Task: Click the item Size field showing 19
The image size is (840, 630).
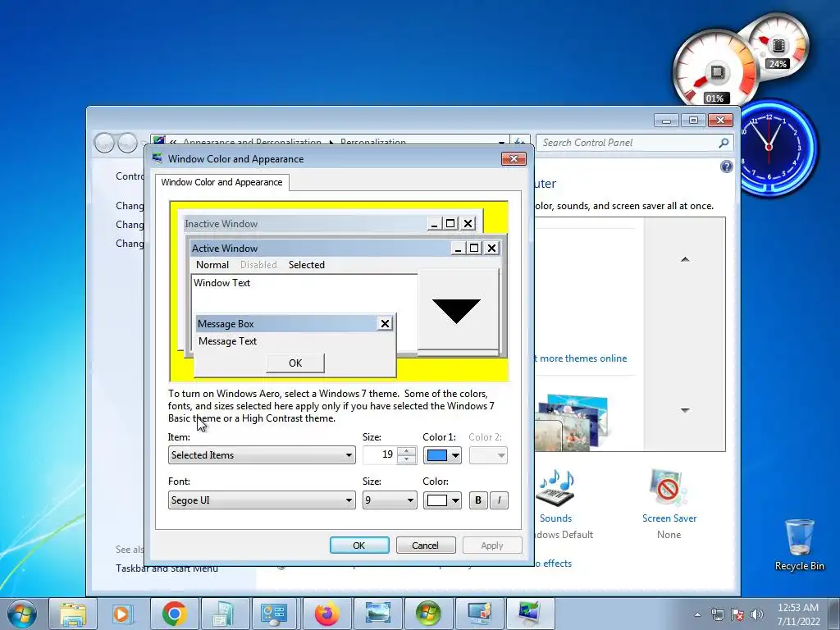Action: coord(380,454)
